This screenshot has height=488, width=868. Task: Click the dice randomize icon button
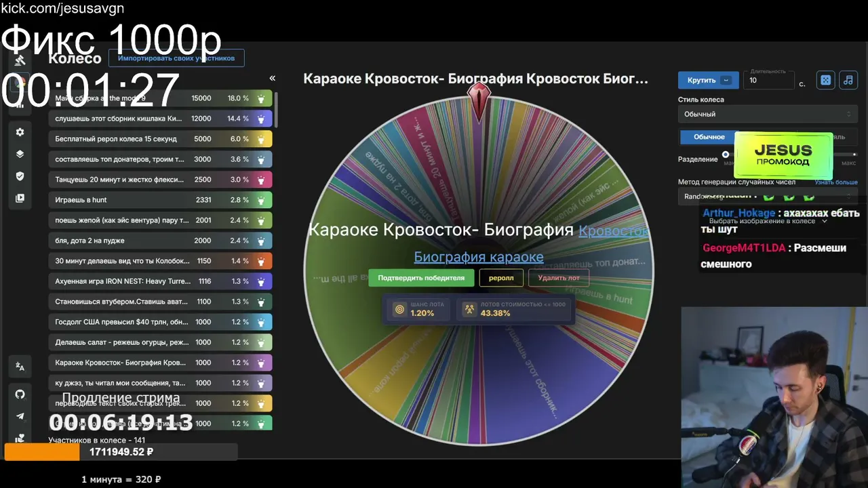pos(825,80)
